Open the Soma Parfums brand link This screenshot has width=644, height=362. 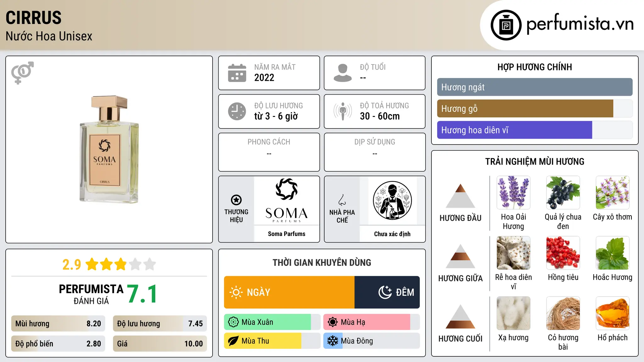pos(286,234)
